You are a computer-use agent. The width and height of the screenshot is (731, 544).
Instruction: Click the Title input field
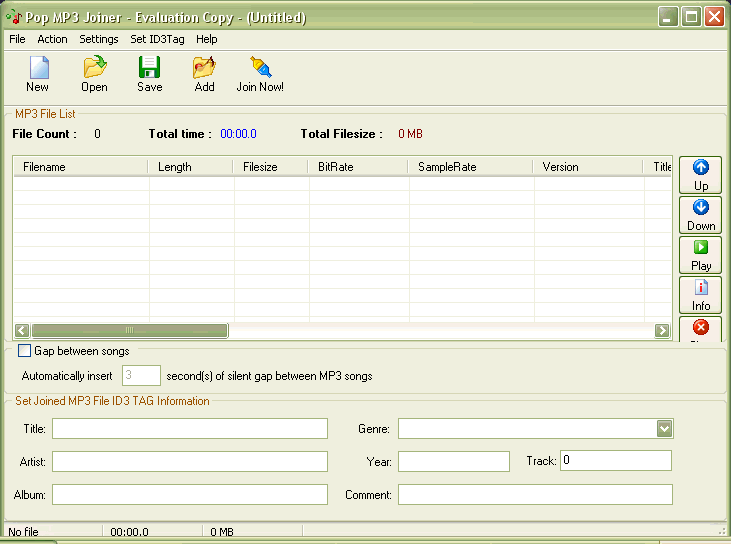tap(190, 428)
